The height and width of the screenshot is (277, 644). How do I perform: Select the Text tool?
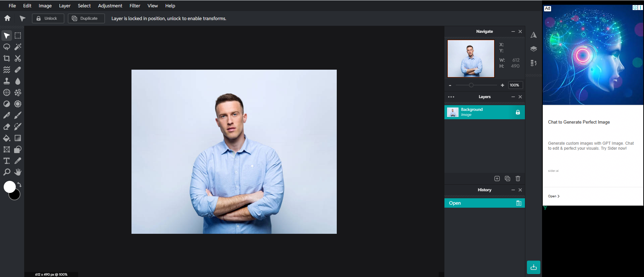point(7,161)
